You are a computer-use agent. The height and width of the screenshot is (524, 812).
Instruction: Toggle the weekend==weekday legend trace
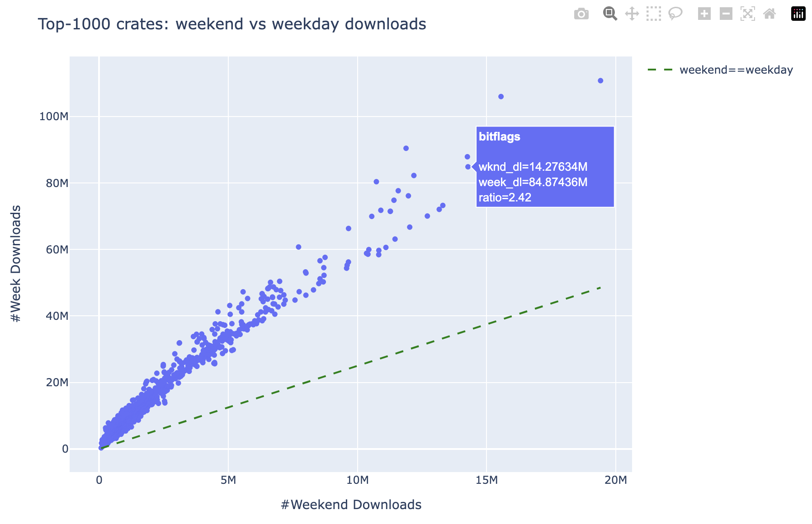736,70
